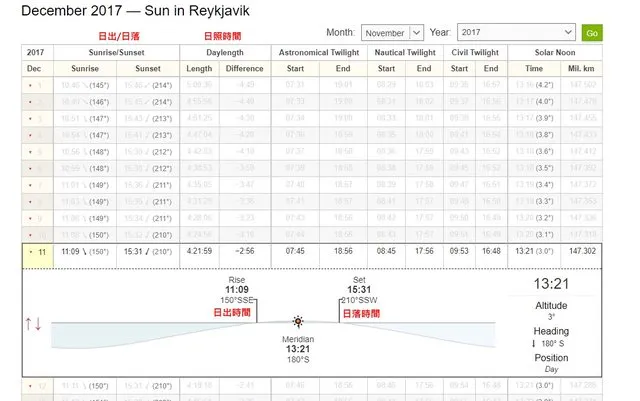Viewport: 640px width, 401px height.
Task: Open the Year dropdown showing 2017
Action: (516, 32)
